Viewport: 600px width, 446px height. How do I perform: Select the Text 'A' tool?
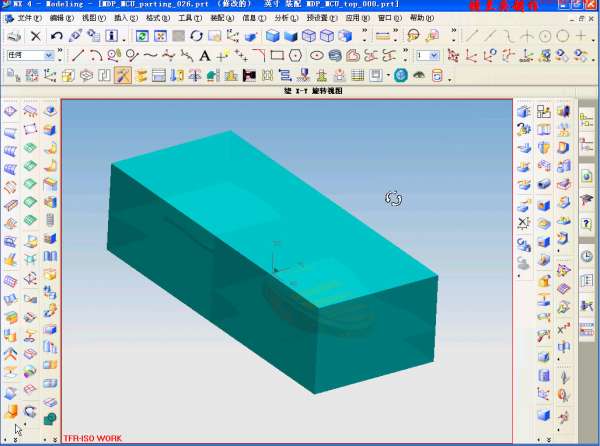click(205, 56)
